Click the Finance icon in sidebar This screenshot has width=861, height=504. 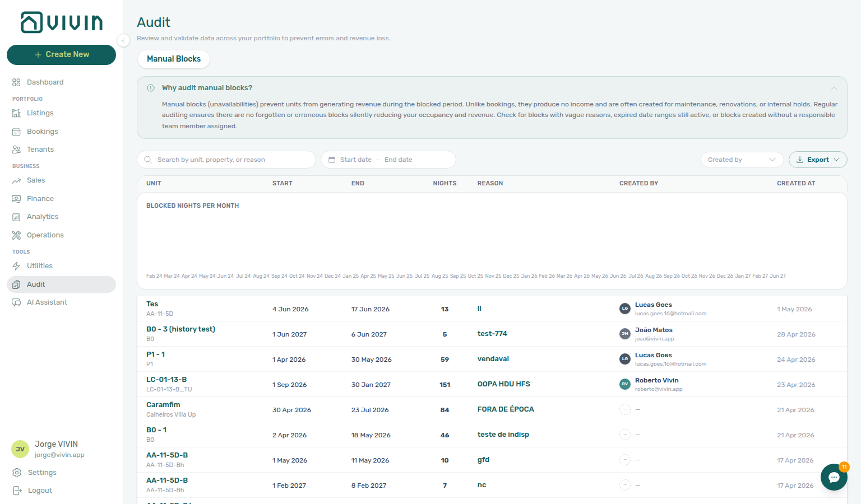16,199
